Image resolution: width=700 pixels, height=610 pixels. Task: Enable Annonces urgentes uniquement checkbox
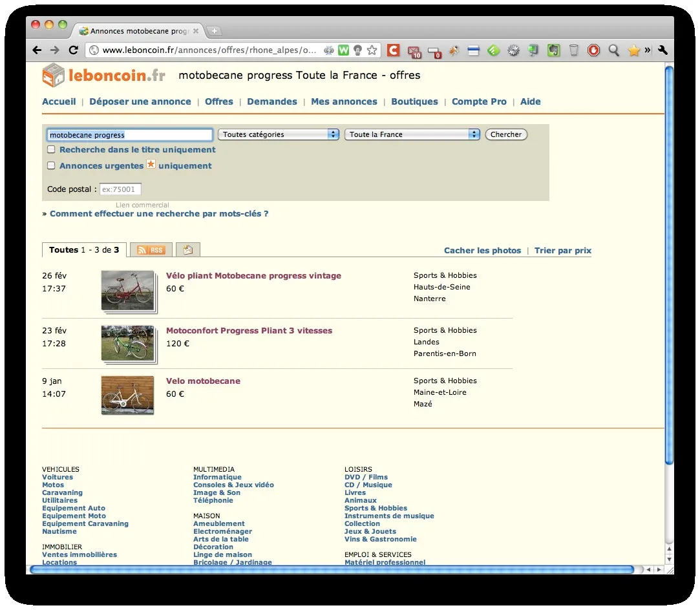(51, 165)
